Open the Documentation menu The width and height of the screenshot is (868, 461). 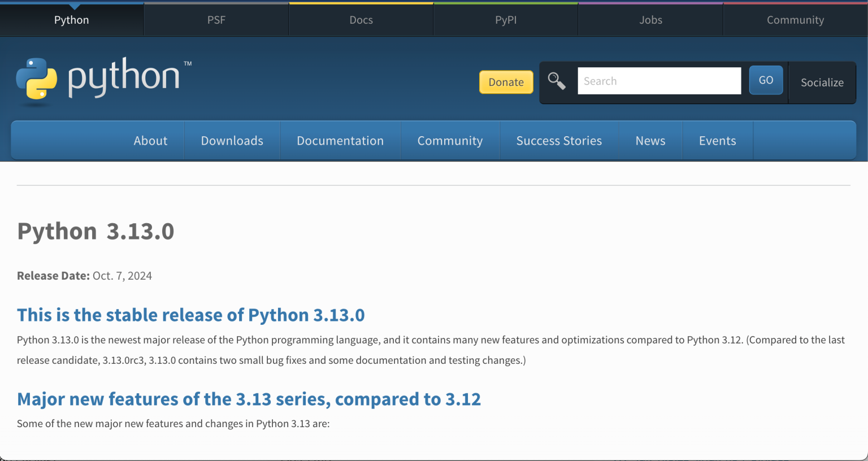point(340,140)
